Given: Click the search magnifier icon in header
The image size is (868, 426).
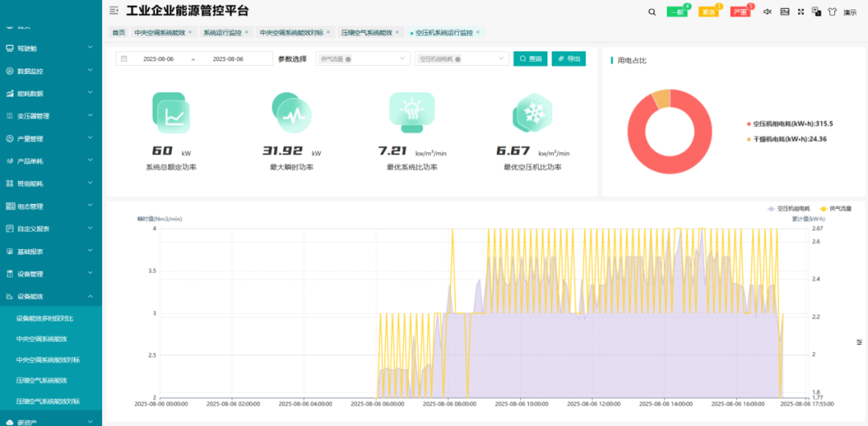Looking at the screenshot, I should coord(652,12).
